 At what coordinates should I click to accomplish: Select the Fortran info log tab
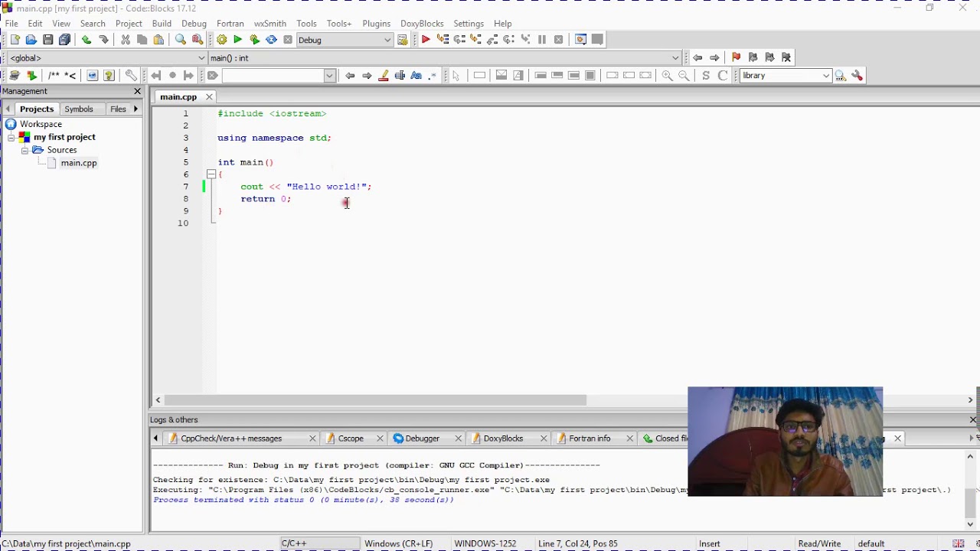point(590,439)
